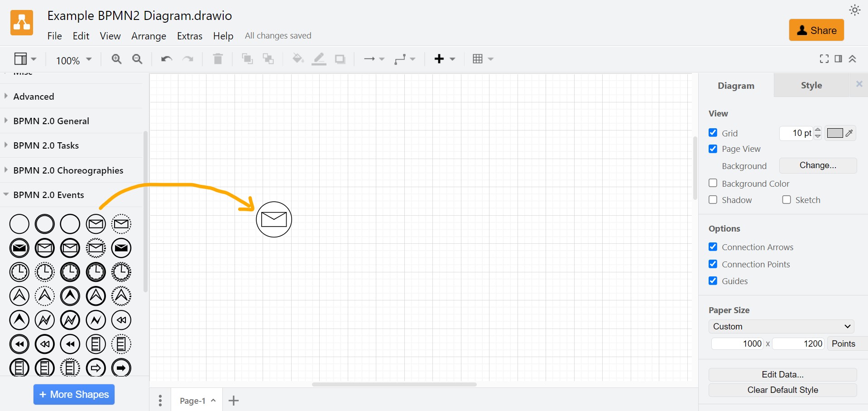Viewport: 868px width, 411px height.
Task: Open the Paper Size dropdown
Action: coord(782,326)
